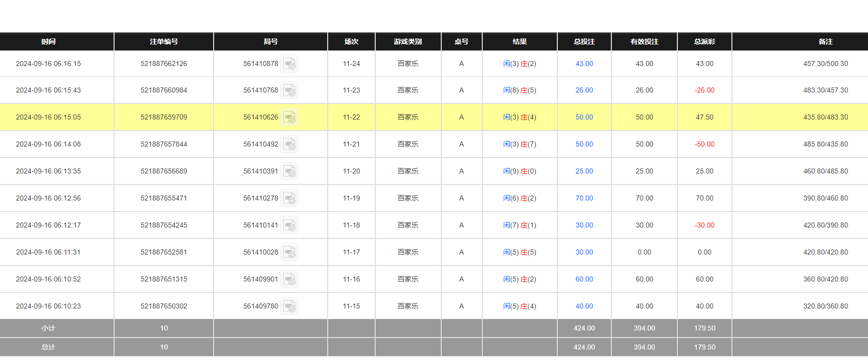This screenshot has height=360, width=868.
Task: Open replay icon in highlighted row 561410626
Action: click(x=289, y=117)
